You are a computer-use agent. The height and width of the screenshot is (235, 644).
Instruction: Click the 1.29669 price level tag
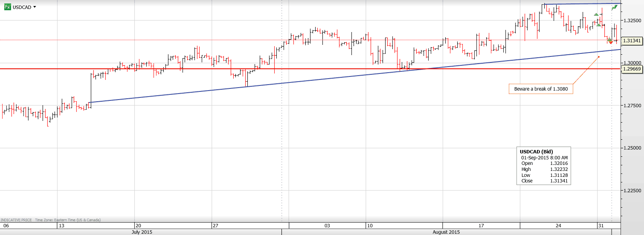[x=632, y=69]
